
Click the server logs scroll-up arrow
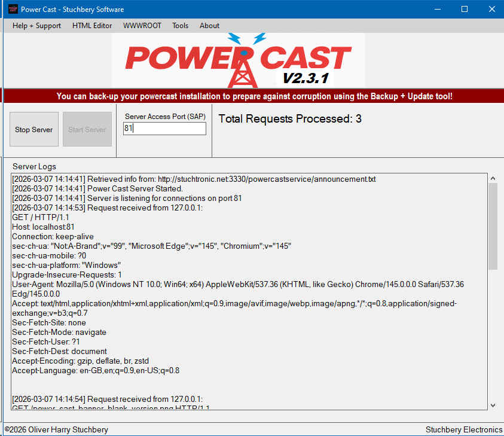pos(493,178)
